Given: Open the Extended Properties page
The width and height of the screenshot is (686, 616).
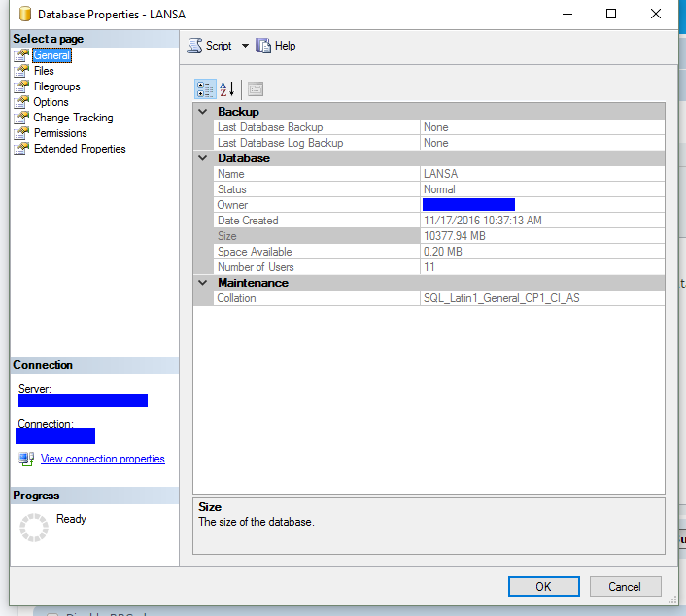Looking at the screenshot, I should pos(80,149).
